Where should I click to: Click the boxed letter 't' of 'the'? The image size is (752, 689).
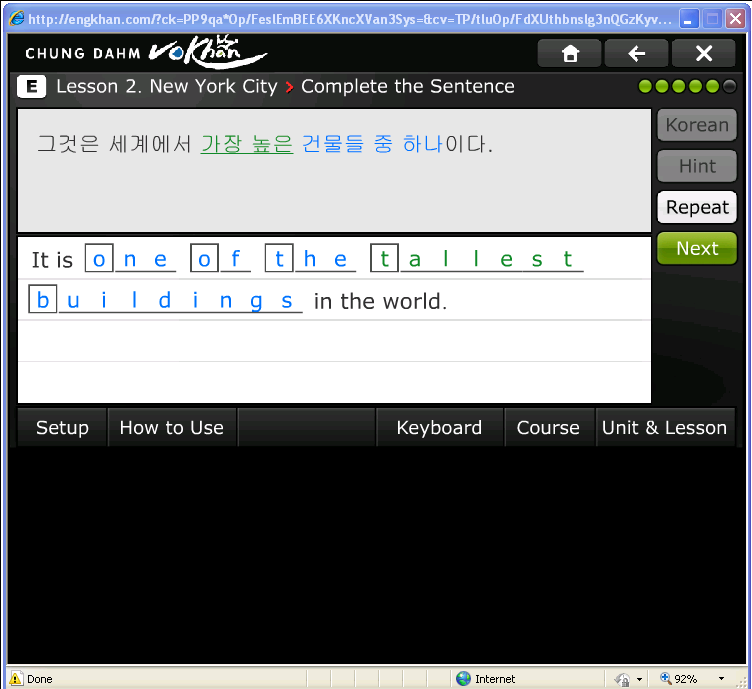click(279, 258)
